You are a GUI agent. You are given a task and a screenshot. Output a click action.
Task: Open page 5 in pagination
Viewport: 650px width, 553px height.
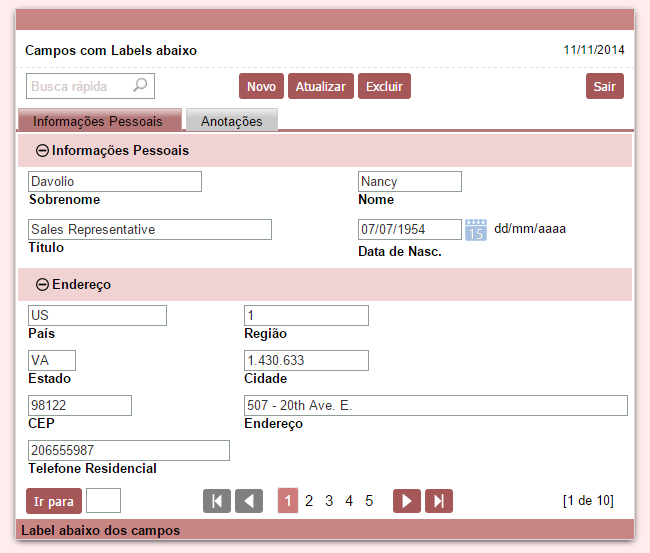pyautogui.click(x=369, y=501)
